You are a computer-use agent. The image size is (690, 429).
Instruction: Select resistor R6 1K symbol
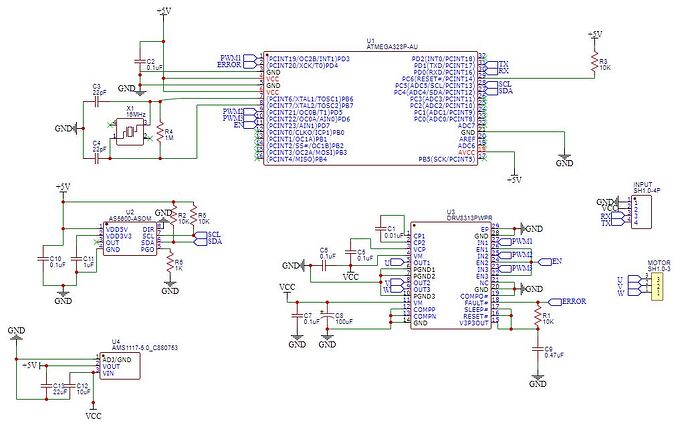[170, 263]
